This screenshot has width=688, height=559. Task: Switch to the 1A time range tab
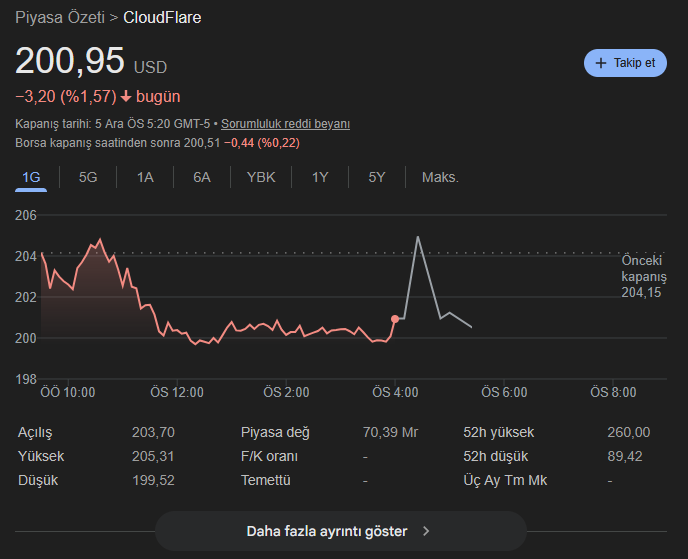coord(145,177)
